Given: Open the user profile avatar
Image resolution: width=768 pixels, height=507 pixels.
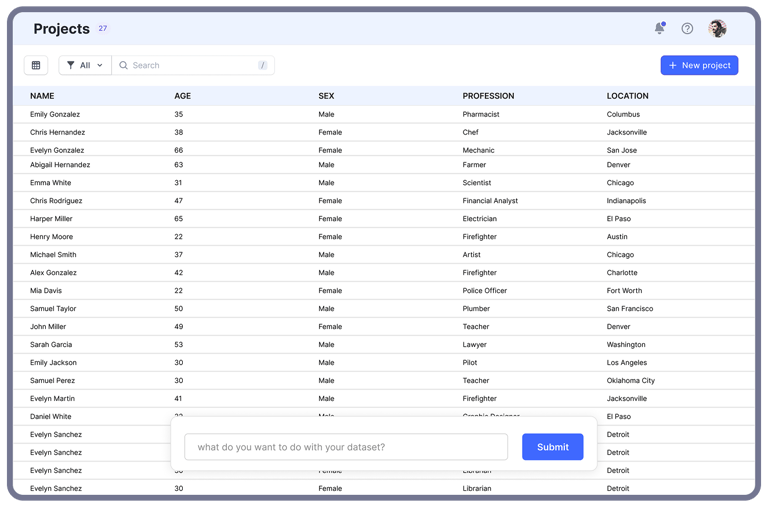Looking at the screenshot, I should (x=717, y=29).
